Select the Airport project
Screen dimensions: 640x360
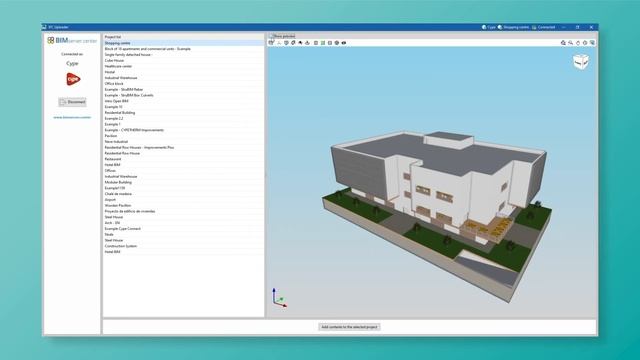click(184, 200)
